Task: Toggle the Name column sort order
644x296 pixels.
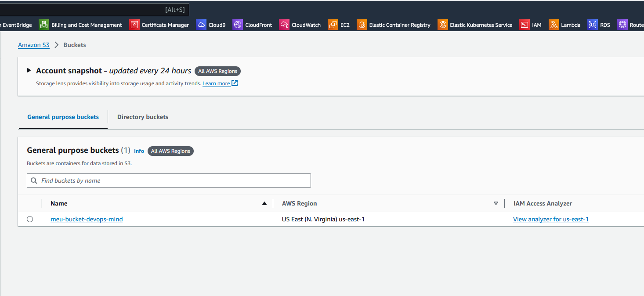Action: pos(264,203)
